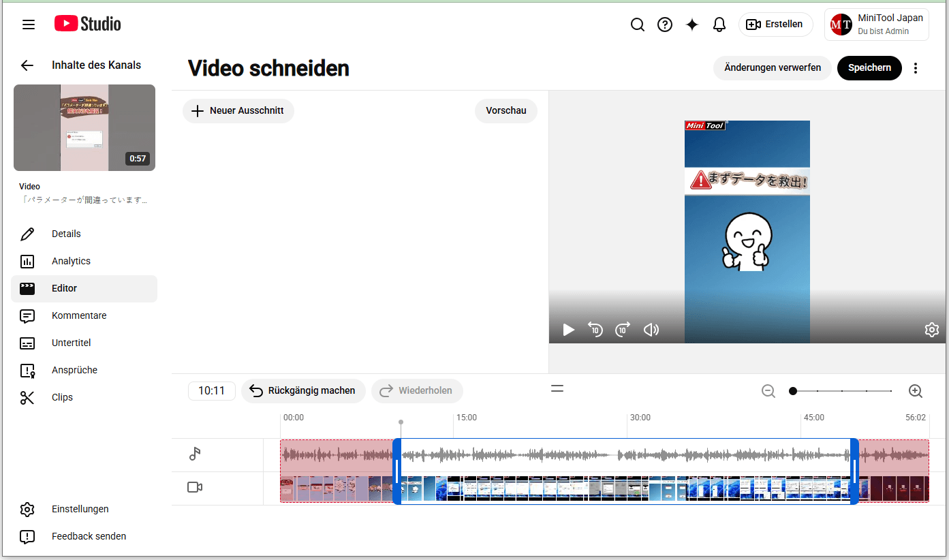This screenshot has width=949, height=560.
Task: Click the timeline resize handle bars
Action: (557, 389)
